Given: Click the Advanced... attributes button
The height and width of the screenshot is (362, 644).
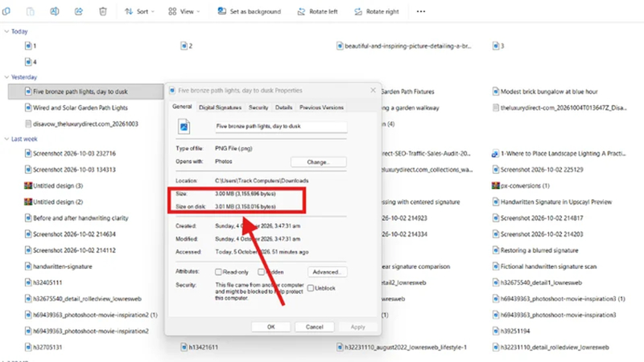Looking at the screenshot, I should [x=327, y=272].
